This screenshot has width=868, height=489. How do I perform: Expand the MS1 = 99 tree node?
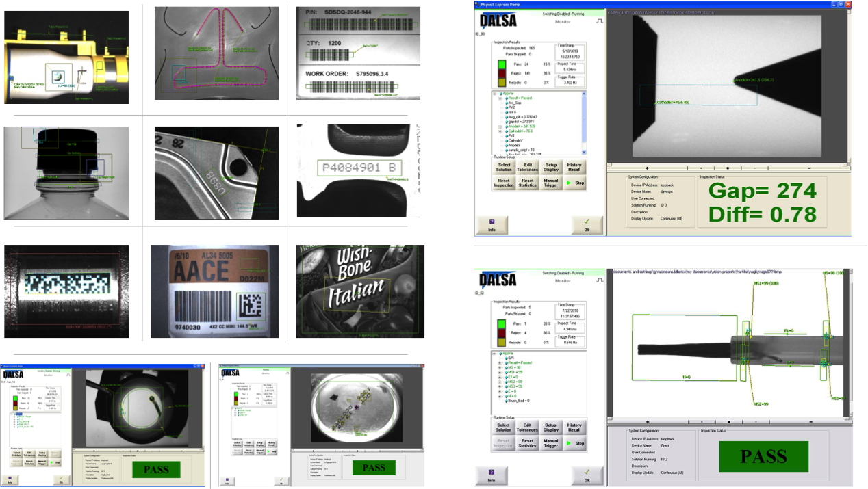tap(501, 371)
